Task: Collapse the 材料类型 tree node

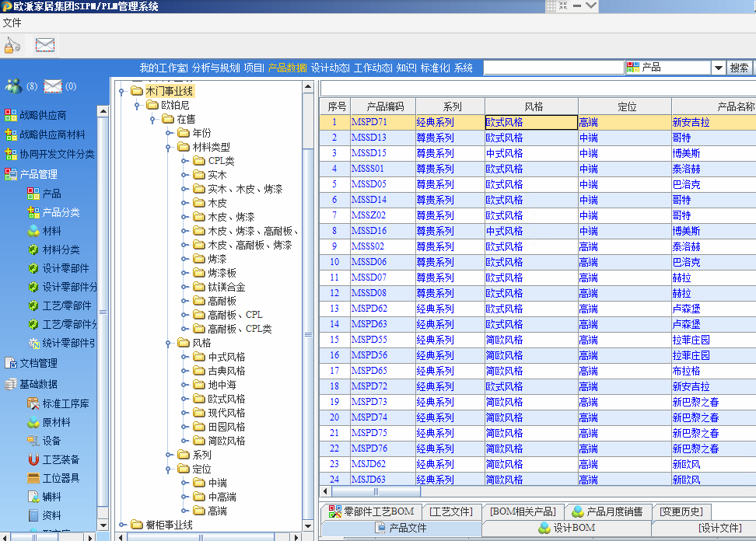Action: point(169,147)
